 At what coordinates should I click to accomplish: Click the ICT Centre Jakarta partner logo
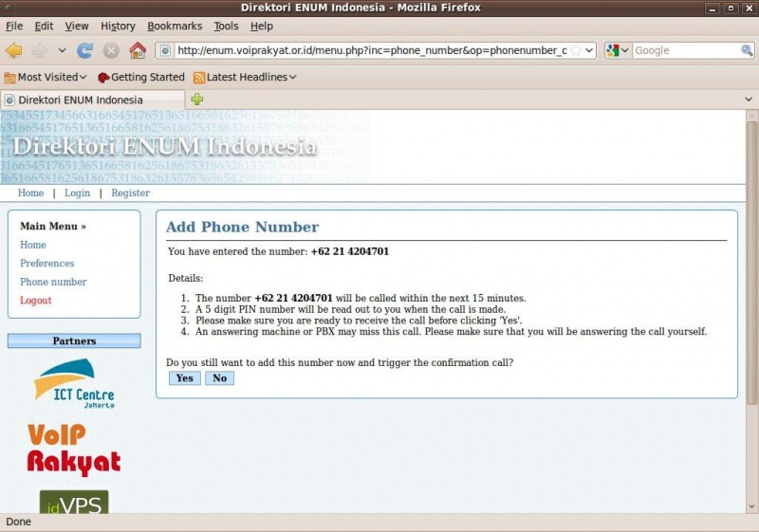(73, 383)
